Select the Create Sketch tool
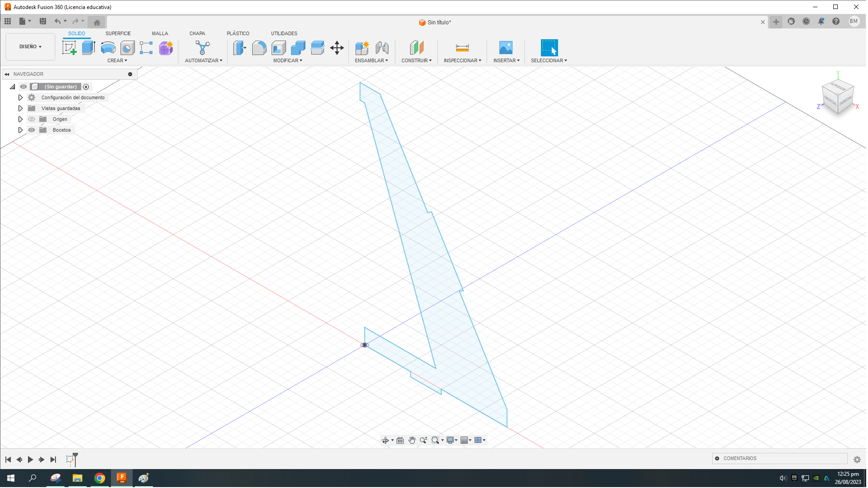 point(69,47)
